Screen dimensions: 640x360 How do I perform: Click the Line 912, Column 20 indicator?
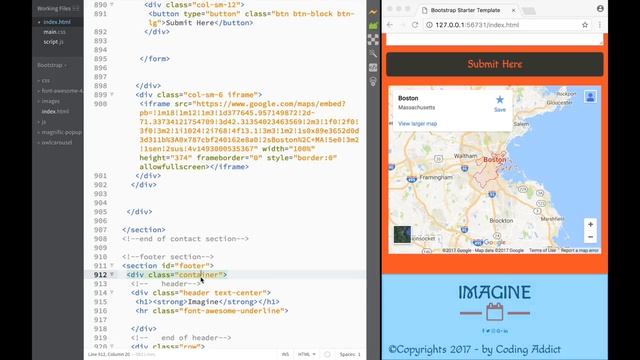click(109, 354)
